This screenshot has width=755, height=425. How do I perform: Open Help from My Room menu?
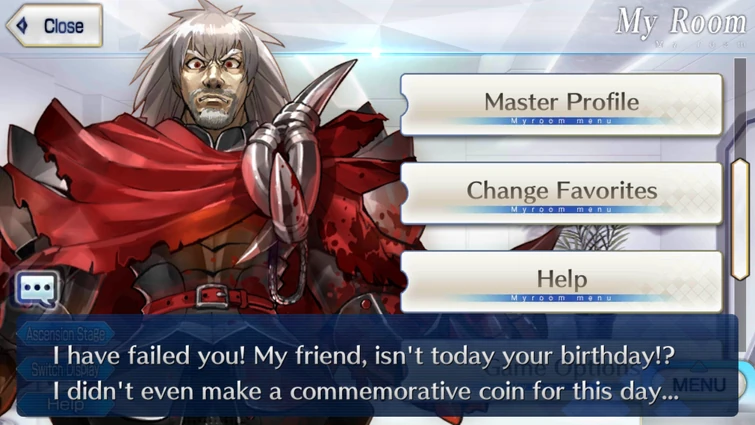pyautogui.click(x=561, y=282)
